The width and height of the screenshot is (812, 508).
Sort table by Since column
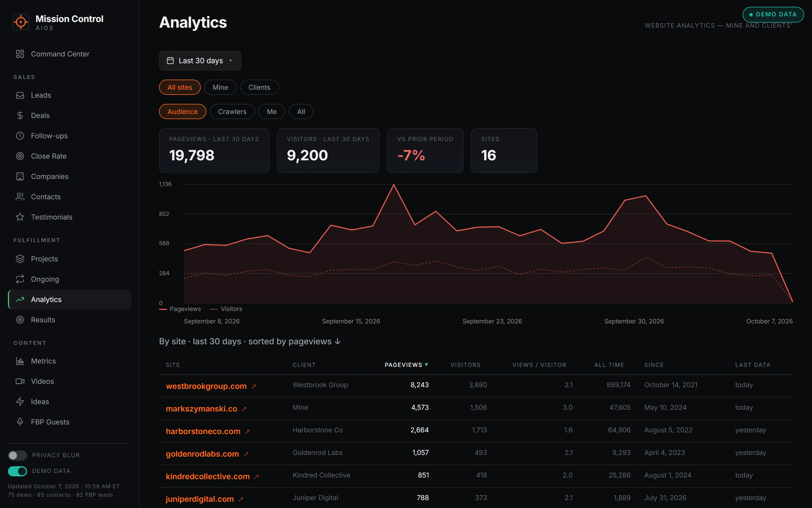click(x=654, y=365)
